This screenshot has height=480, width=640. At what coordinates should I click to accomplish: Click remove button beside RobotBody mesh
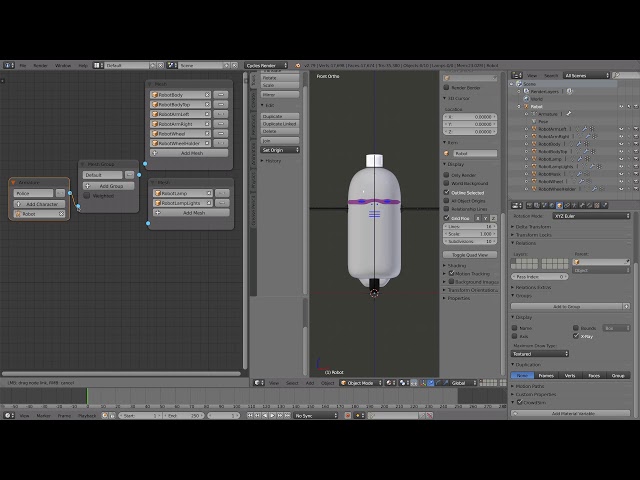tap(221, 95)
